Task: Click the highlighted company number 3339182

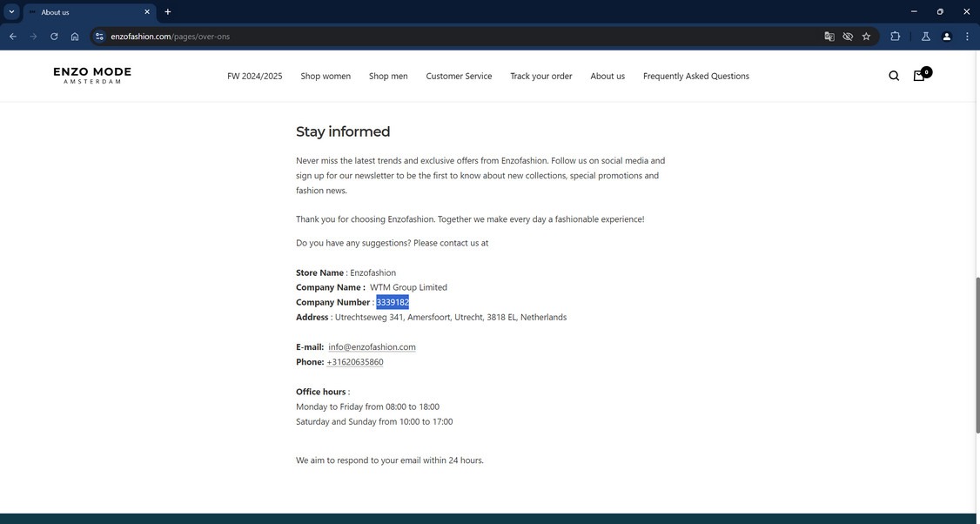Action: point(392,302)
